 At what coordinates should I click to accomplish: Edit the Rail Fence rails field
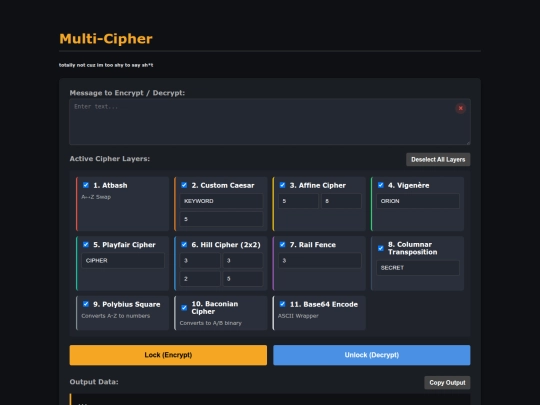pyautogui.click(x=320, y=261)
